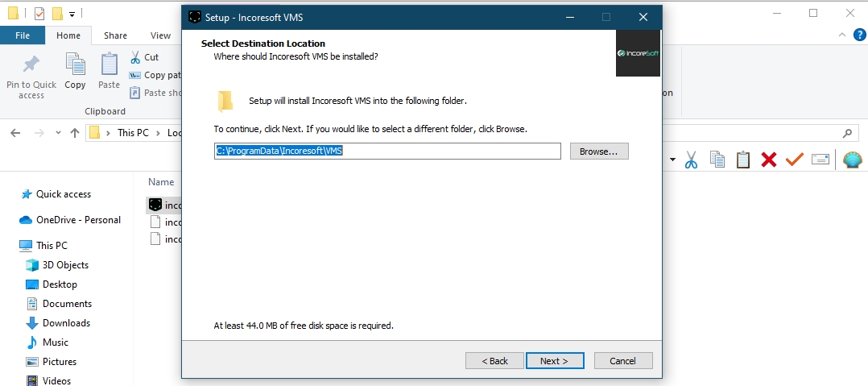Click Cut in the Home ribbon Clipboard group
The height and width of the screenshot is (386, 868).
[144, 57]
